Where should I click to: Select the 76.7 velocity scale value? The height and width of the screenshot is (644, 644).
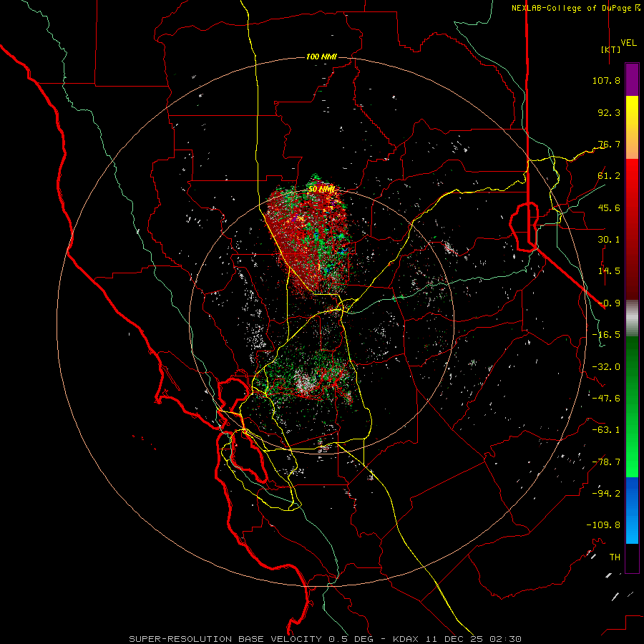pos(609,144)
